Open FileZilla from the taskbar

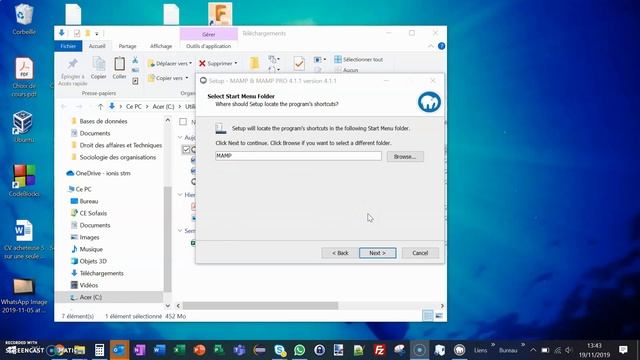tap(380, 350)
